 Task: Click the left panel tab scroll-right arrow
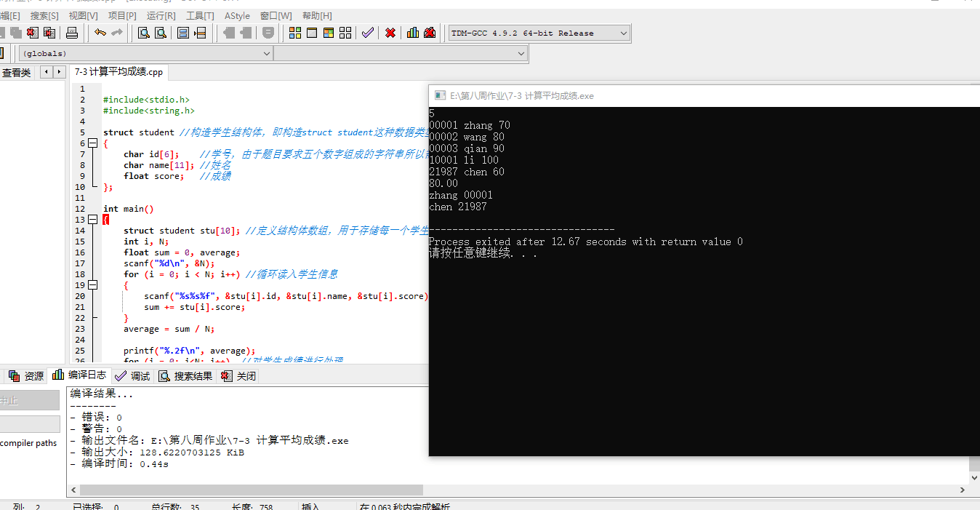pyautogui.click(x=59, y=71)
